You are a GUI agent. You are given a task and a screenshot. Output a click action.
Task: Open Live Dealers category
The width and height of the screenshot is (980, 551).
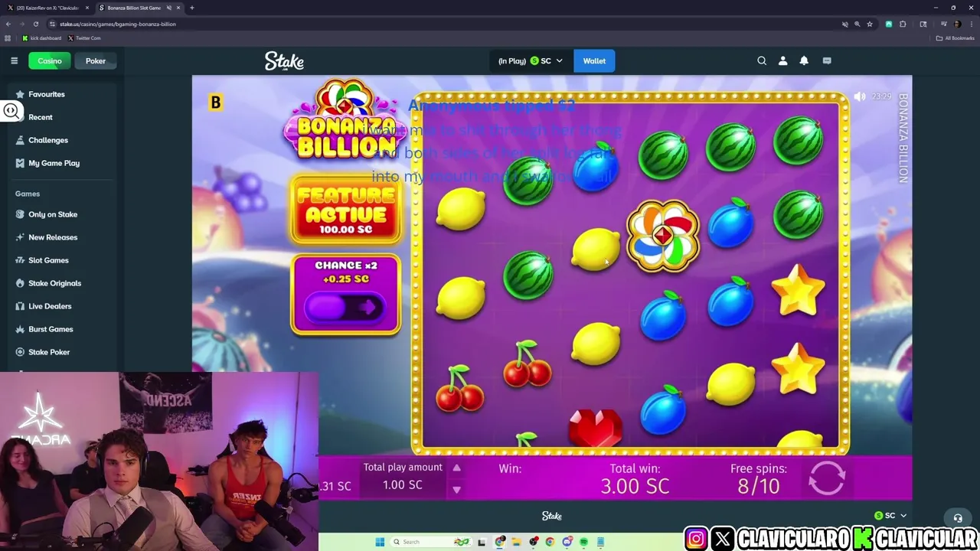[50, 306]
